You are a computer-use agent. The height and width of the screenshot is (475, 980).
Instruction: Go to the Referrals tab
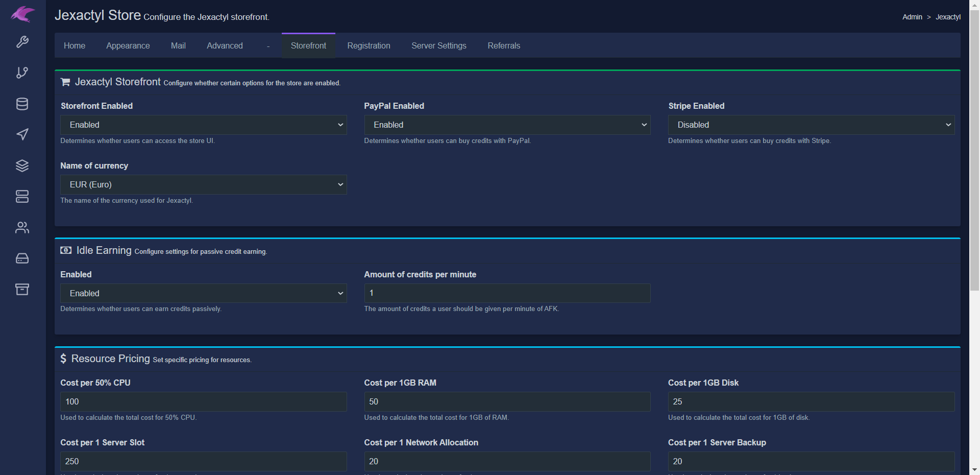pos(504,45)
